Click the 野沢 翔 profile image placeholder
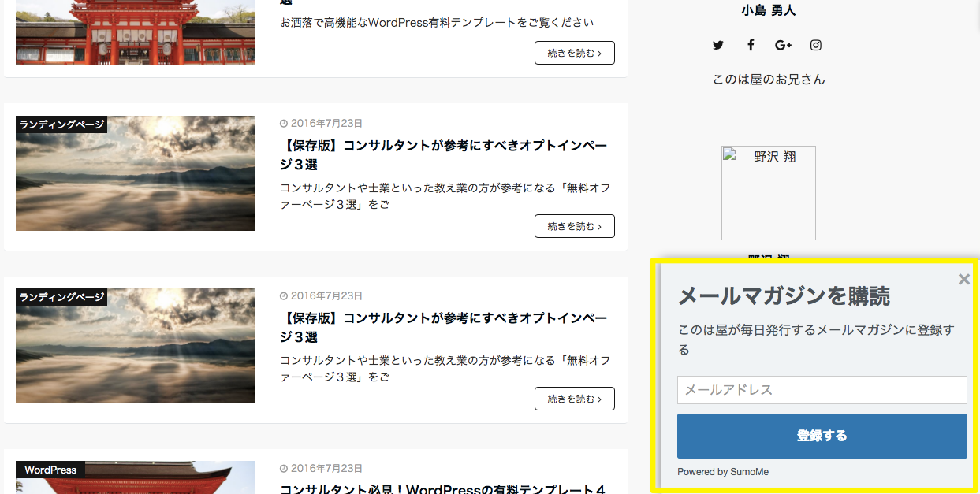Image resolution: width=980 pixels, height=494 pixels. click(768, 193)
